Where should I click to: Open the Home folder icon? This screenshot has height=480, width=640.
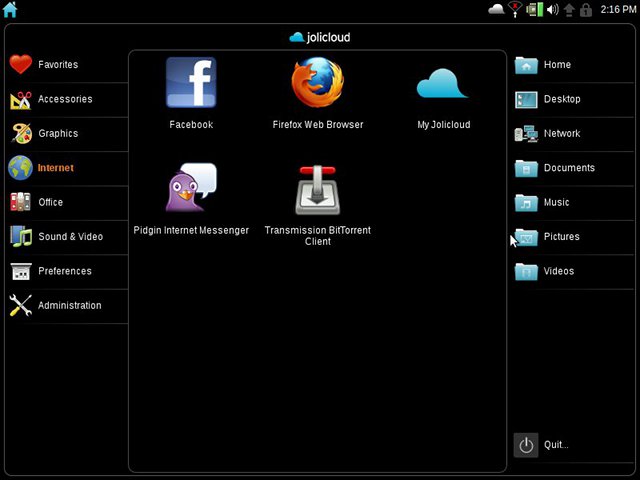point(526,65)
